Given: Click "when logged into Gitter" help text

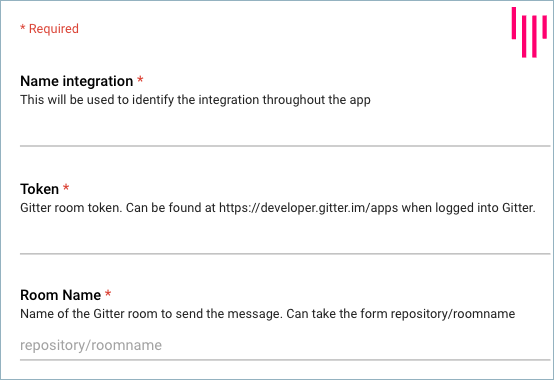Looking at the screenshot, I should (x=468, y=208).
